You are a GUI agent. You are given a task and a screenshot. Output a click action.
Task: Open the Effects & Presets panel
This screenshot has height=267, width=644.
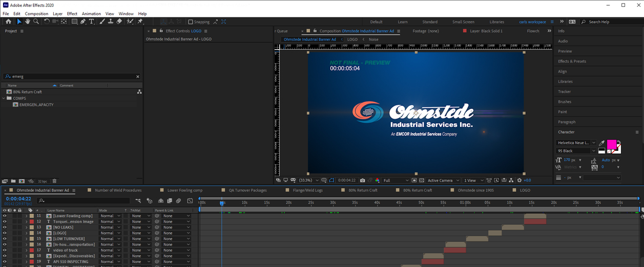[x=572, y=61]
